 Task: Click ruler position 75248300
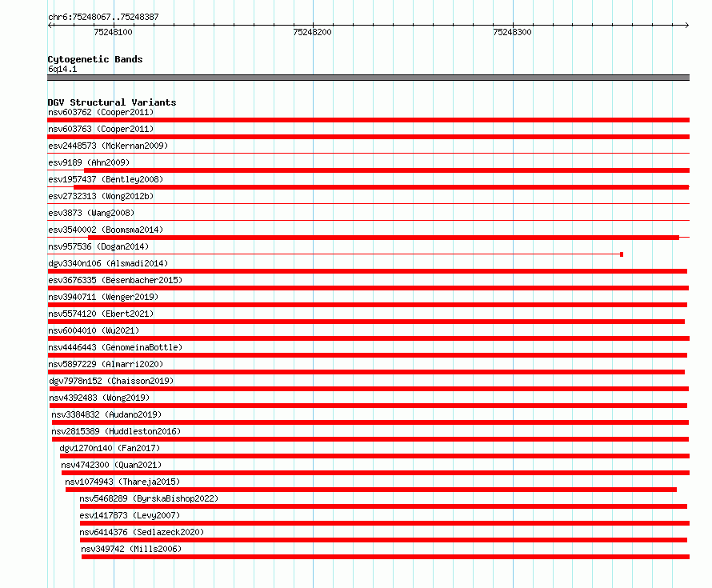point(512,32)
